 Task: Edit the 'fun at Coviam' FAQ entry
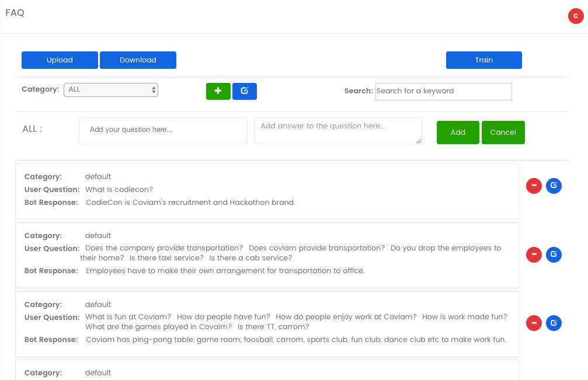tap(554, 323)
